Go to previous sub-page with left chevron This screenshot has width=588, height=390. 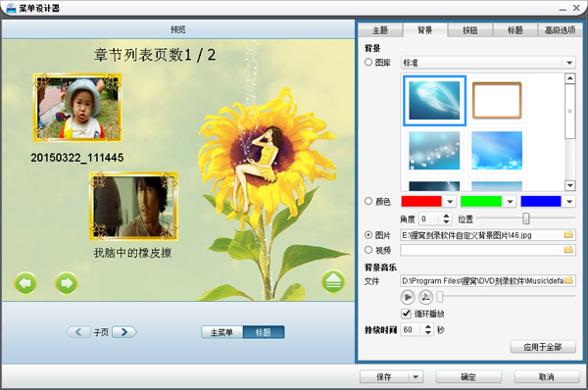[x=78, y=332]
